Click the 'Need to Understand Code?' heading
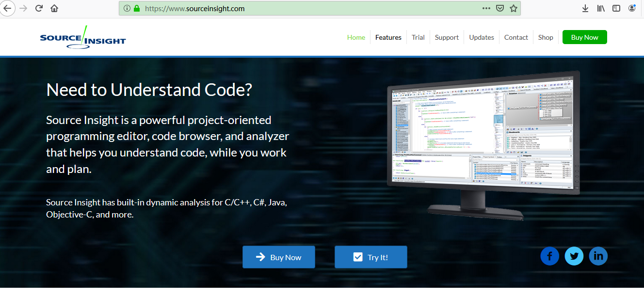Screen dimensions: 644x296 click(x=149, y=90)
